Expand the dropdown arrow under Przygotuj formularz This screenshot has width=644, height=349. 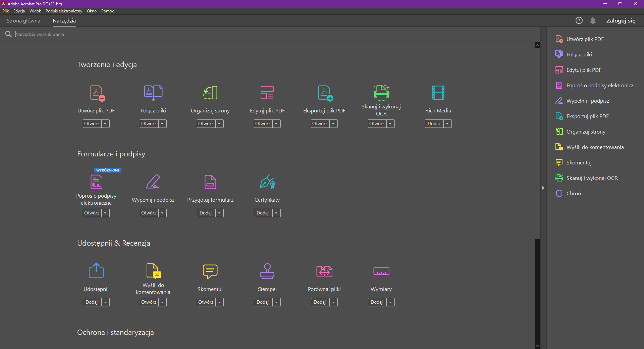click(219, 213)
